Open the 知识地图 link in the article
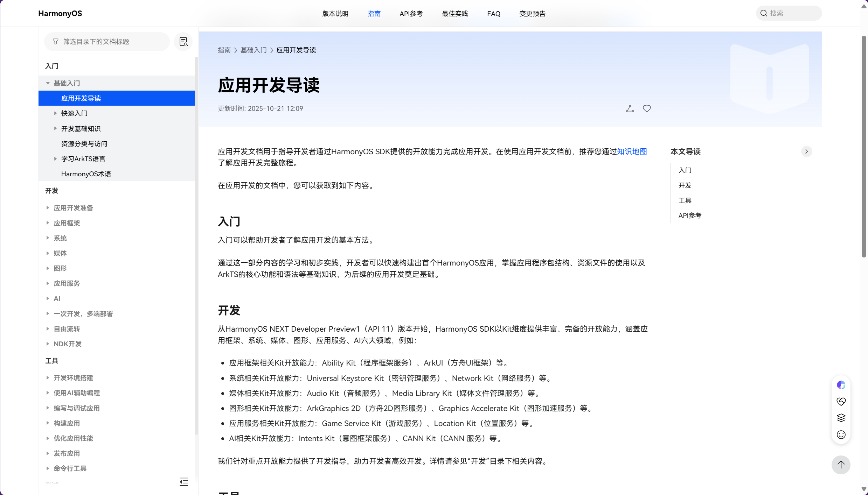 [632, 151]
